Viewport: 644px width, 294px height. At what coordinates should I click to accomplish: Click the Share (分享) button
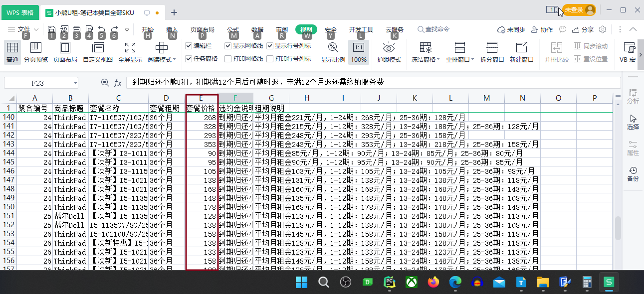click(x=583, y=29)
